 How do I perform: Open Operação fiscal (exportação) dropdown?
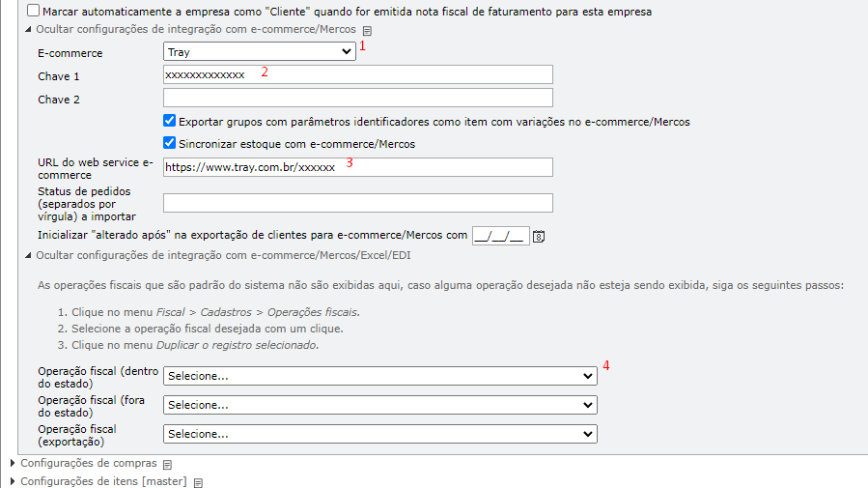point(379,434)
